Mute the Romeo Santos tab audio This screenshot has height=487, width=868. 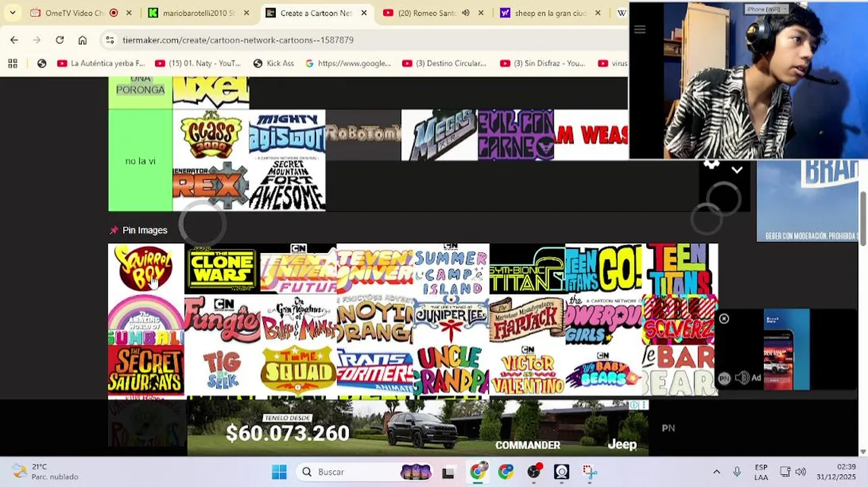click(x=466, y=13)
